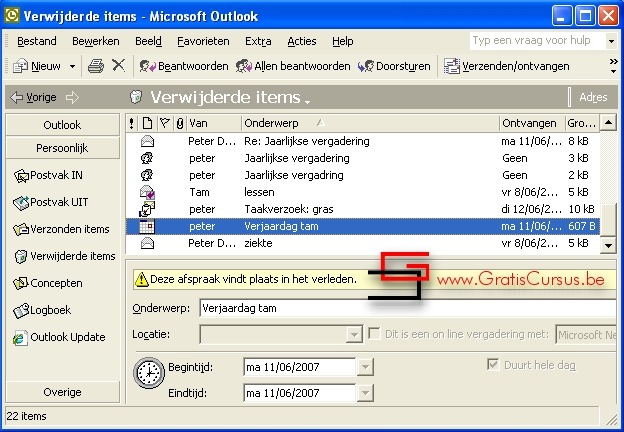
Task: Click the forward navigation arrow
Action: click(72, 97)
